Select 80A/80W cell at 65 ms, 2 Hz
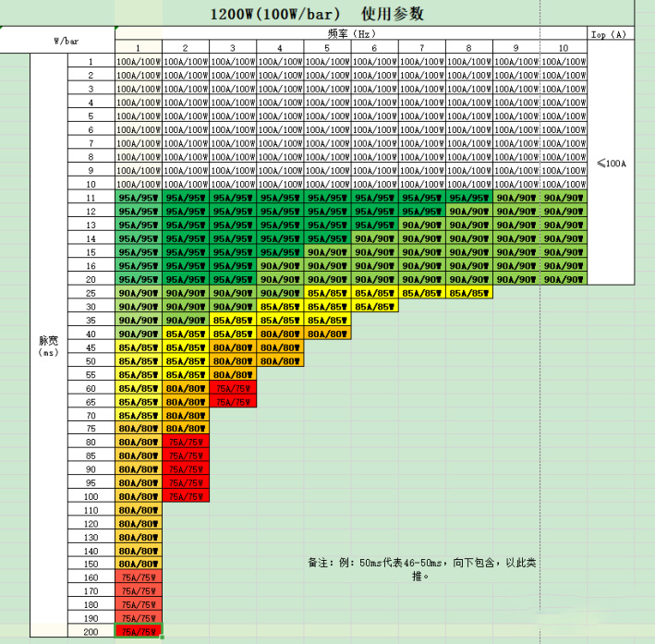The height and width of the screenshot is (644, 655). click(x=186, y=402)
